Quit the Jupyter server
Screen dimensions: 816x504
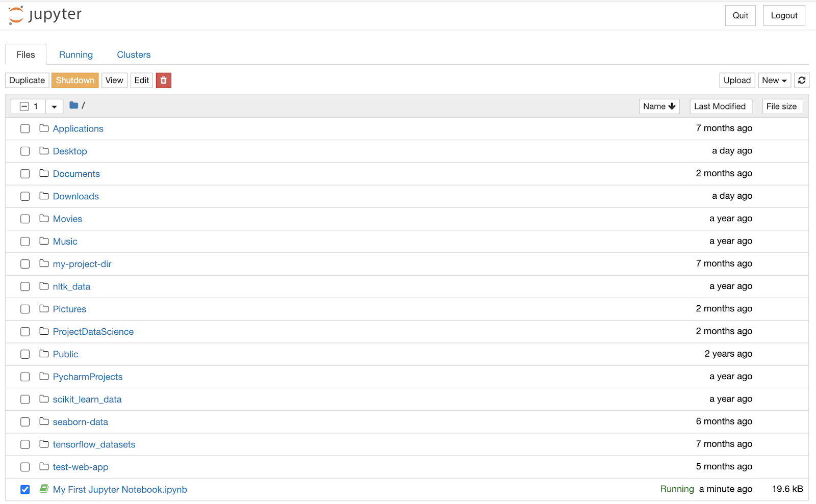[x=741, y=16]
